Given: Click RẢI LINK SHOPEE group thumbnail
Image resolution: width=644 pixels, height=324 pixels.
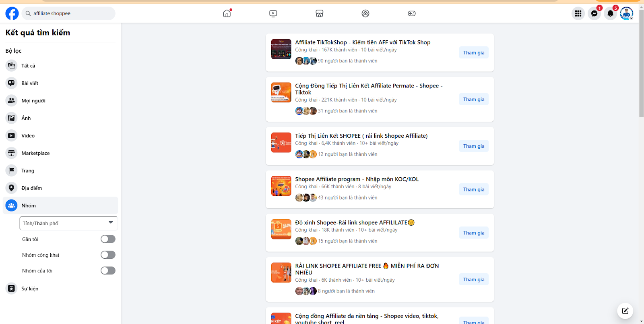Looking at the screenshot, I should 281,273.
